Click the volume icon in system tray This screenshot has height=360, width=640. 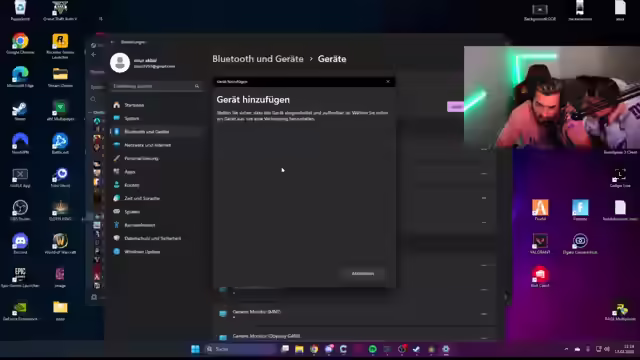click(607, 349)
